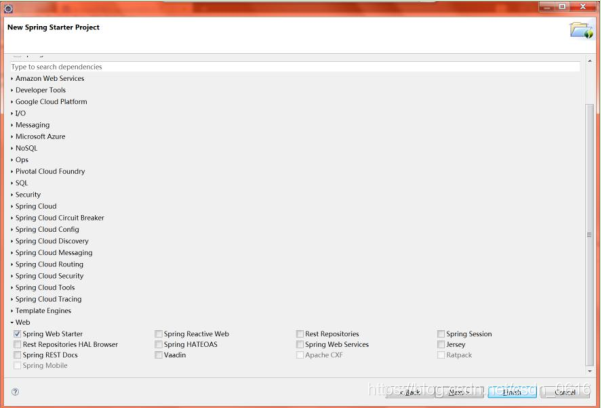The image size is (601, 408).
Task: Expand the NoSQL category
Action: pyautogui.click(x=12, y=148)
